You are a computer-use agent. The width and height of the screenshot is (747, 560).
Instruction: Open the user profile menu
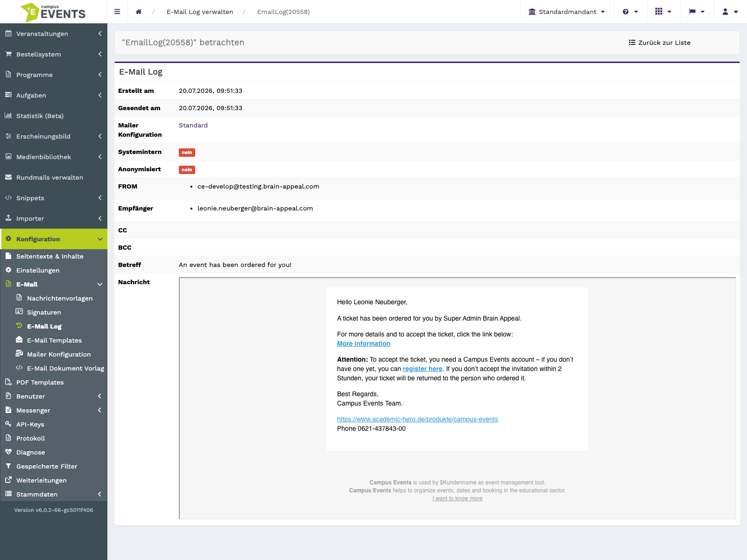click(730, 12)
